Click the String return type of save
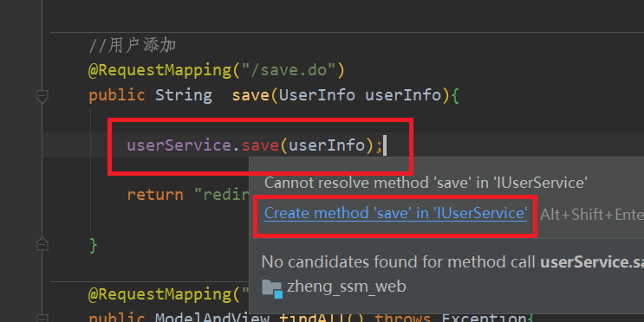The width and height of the screenshot is (644, 322). (x=184, y=95)
